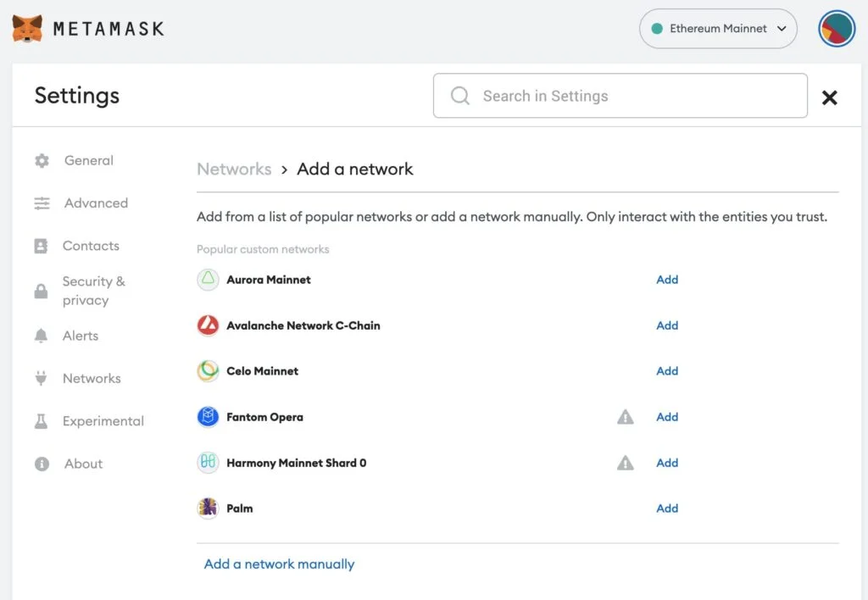
Task: Click the colorful account avatar
Action: click(x=836, y=28)
